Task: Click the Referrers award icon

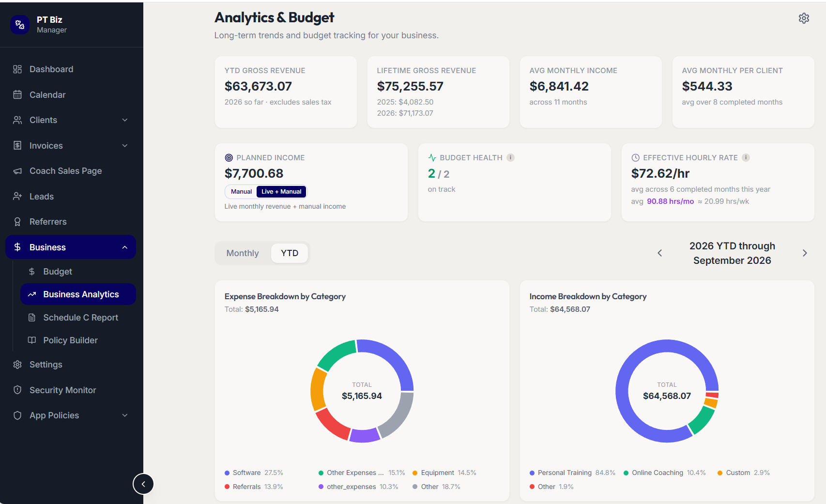Action: (x=17, y=222)
